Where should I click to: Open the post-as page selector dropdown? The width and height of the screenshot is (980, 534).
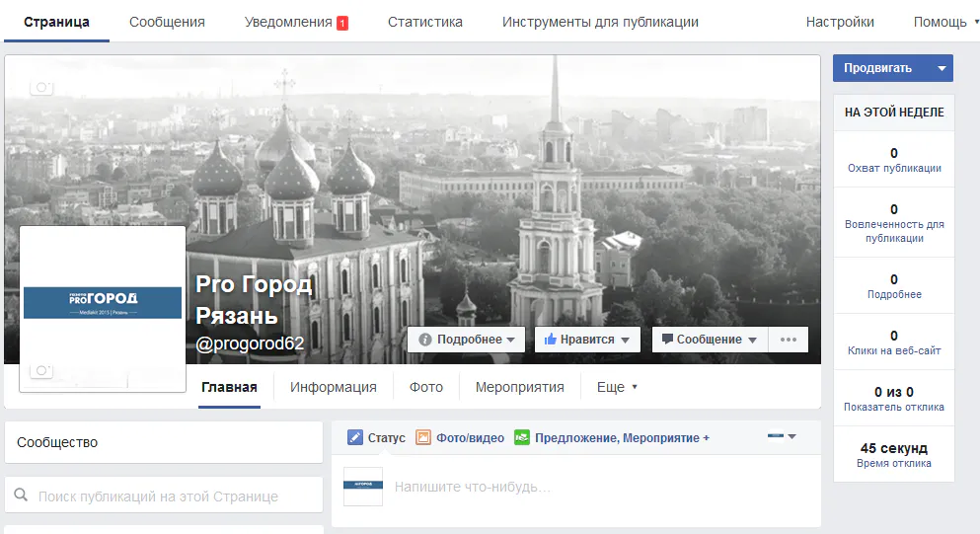(782, 436)
